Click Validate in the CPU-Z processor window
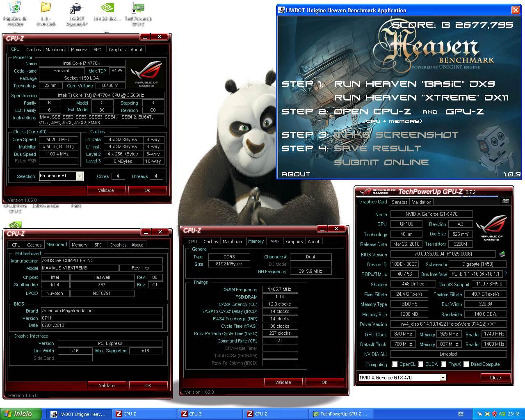 (106, 190)
